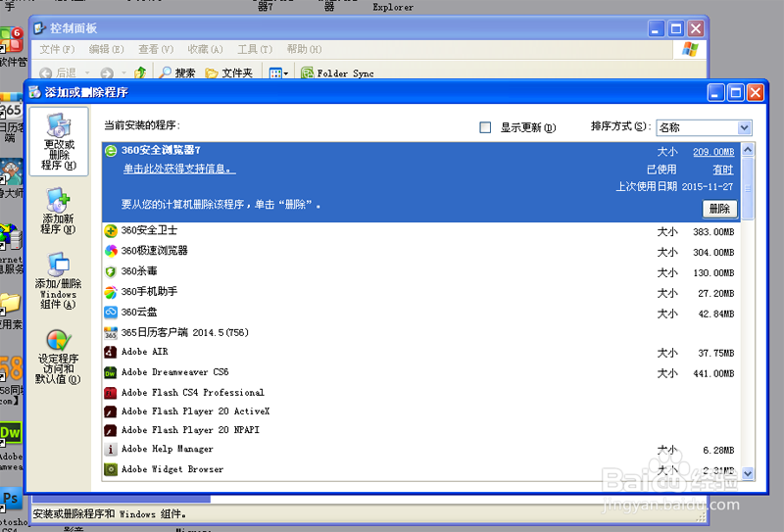Image resolution: width=784 pixels, height=532 pixels.
Task: Select Adobe Dreamweaver CS6 row text
Action: pyautogui.click(x=175, y=372)
